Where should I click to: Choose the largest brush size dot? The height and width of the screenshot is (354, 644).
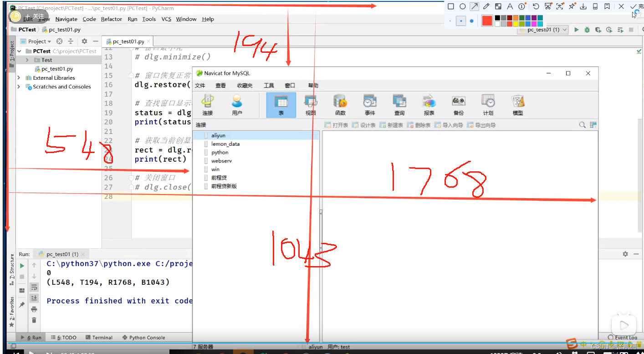[471, 21]
